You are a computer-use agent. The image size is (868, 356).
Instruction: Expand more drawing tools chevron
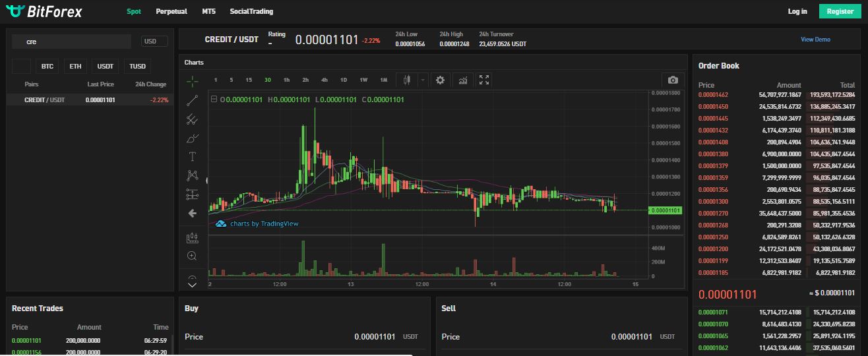click(x=192, y=285)
